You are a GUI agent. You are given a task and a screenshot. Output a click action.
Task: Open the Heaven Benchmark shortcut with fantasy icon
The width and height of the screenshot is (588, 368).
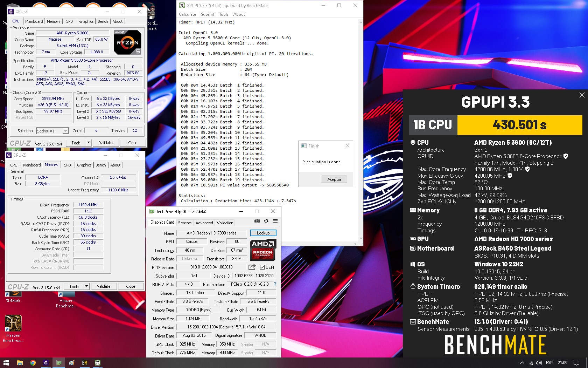13,328
